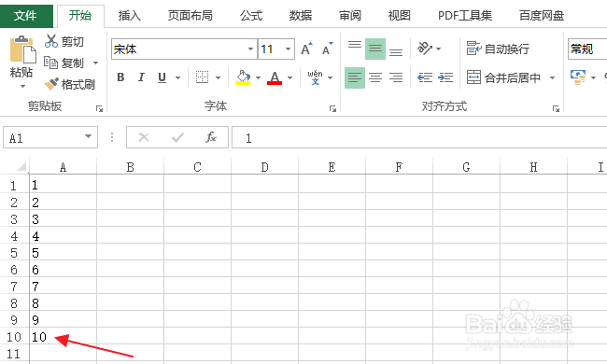Increase font size with large A
The width and height of the screenshot is (607, 364).
306,49
